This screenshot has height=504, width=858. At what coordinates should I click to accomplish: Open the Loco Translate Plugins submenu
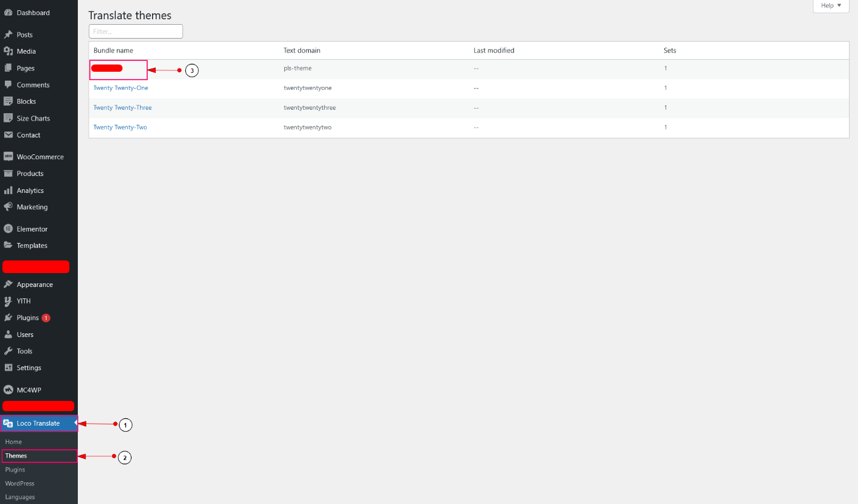[15, 470]
